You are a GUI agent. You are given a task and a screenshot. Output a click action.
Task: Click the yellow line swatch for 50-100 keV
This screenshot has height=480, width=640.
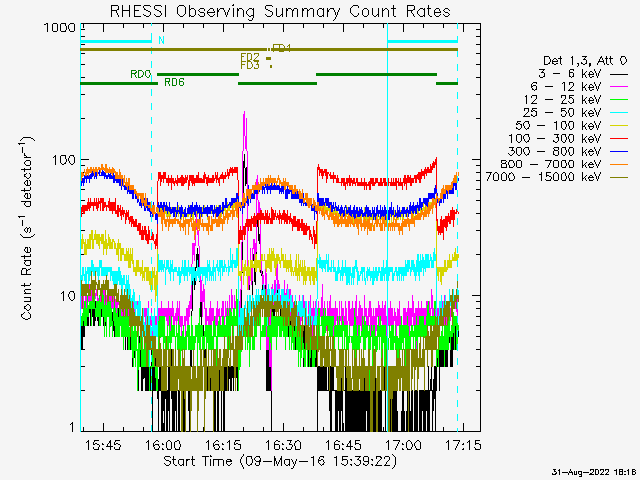tap(619, 126)
